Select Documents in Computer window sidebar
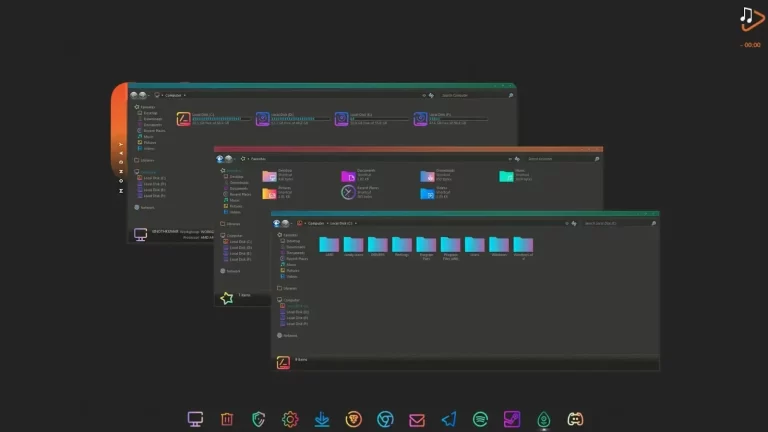Viewport: 768px width, 432px height. tap(150, 125)
